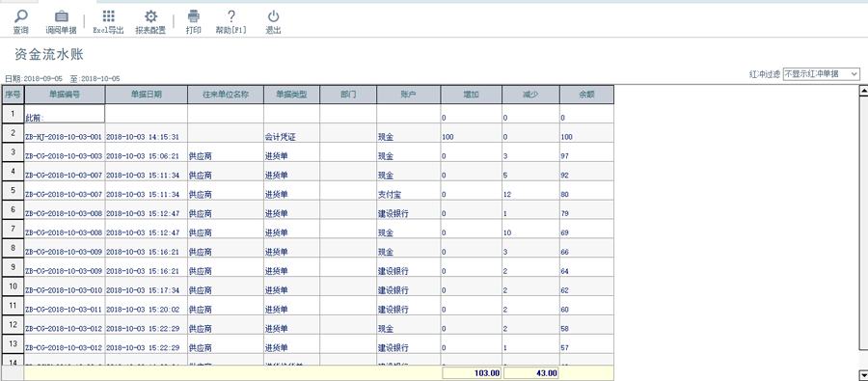Select the 账户 column header
Screen dimensions: 868x381
coord(409,95)
